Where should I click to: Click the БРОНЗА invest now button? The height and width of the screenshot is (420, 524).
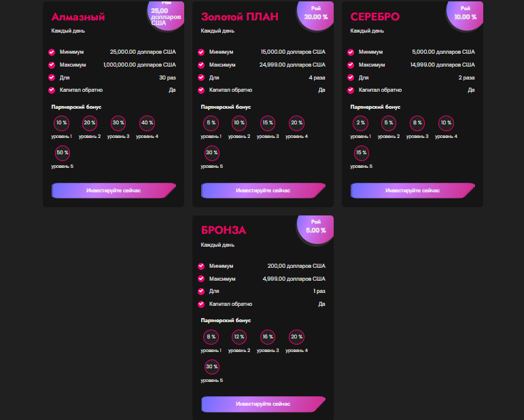(263, 404)
